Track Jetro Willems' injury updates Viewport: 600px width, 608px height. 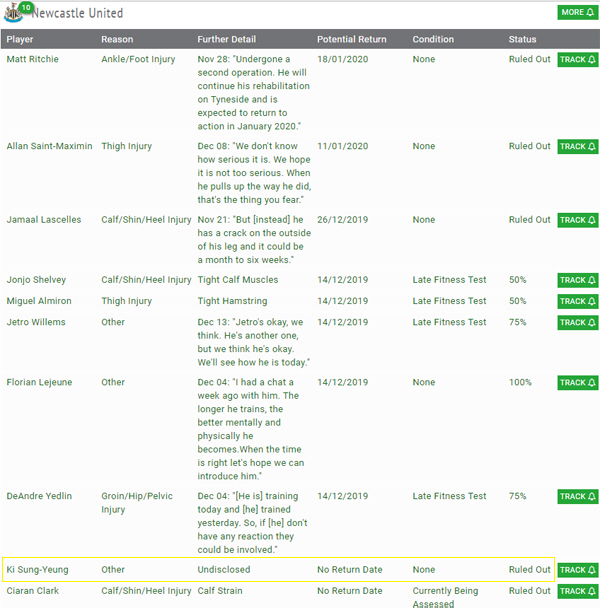578,323
